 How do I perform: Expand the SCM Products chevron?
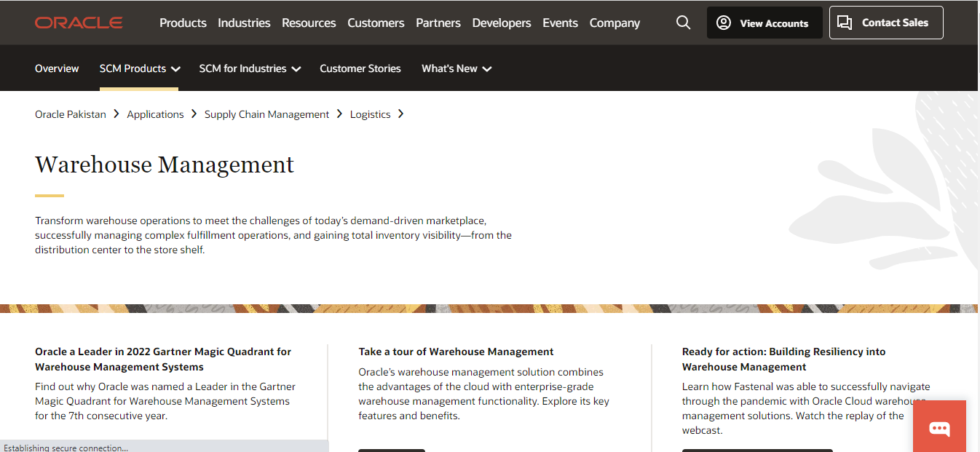[175, 69]
